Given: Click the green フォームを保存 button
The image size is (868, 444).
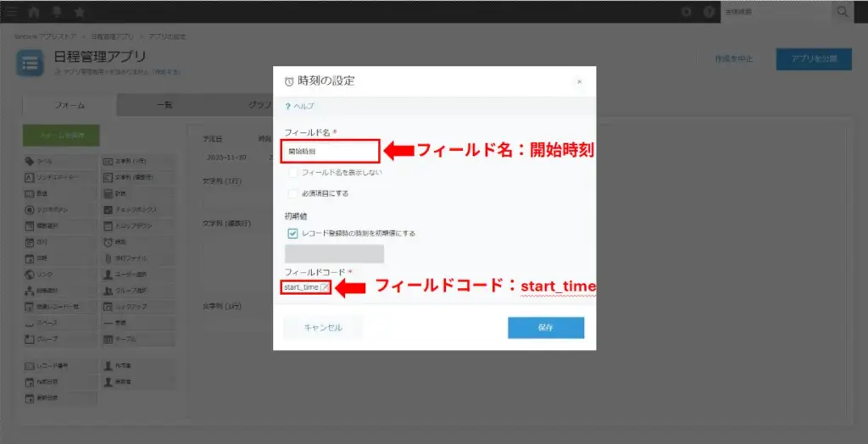Looking at the screenshot, I should [61, 136].
